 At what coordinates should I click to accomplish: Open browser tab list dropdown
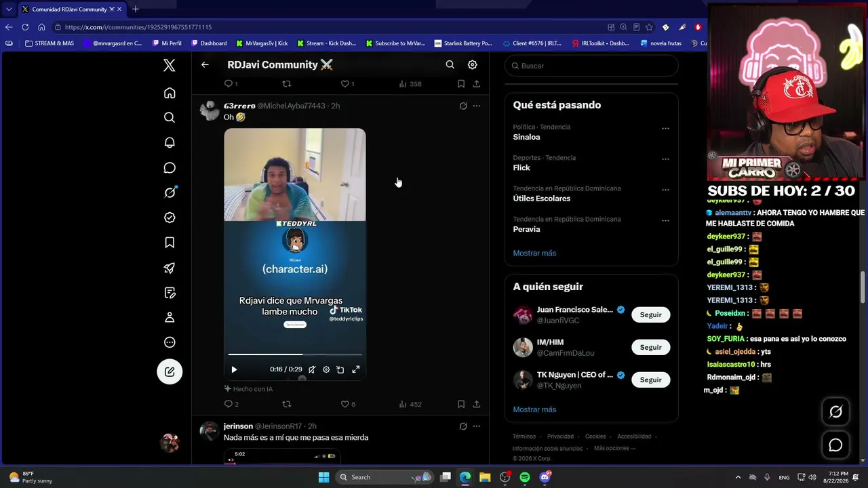pyautogui.click(x=9, y=9)
